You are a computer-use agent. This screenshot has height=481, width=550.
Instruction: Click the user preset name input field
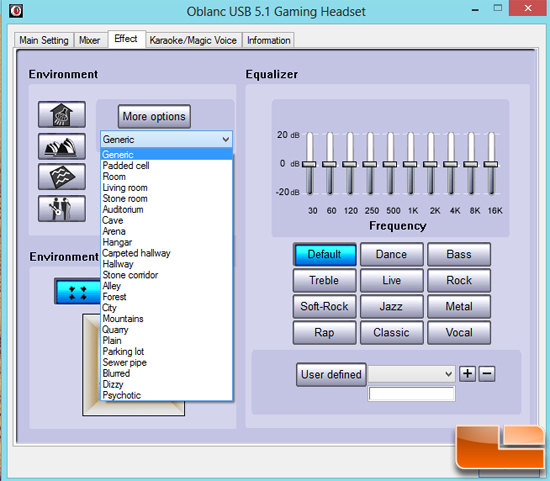click(x=411, y=394)
